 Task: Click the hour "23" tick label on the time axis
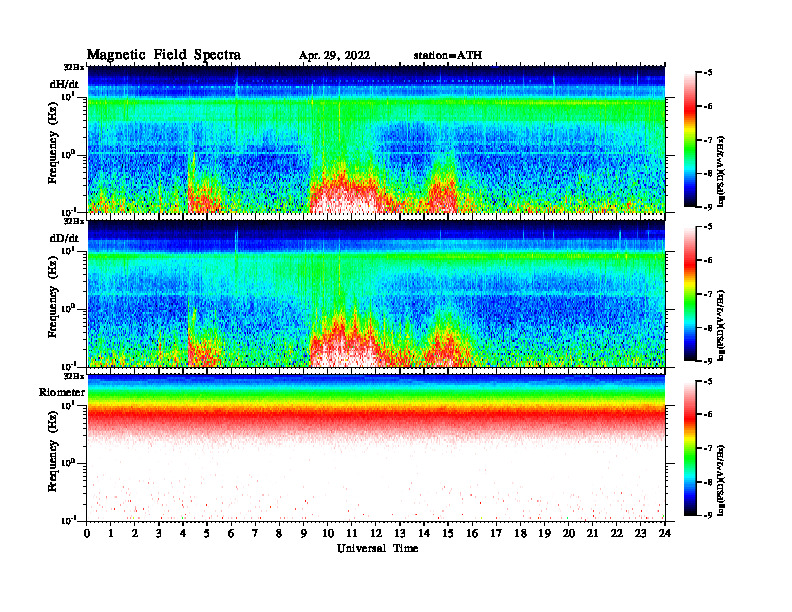coord(640,533)
